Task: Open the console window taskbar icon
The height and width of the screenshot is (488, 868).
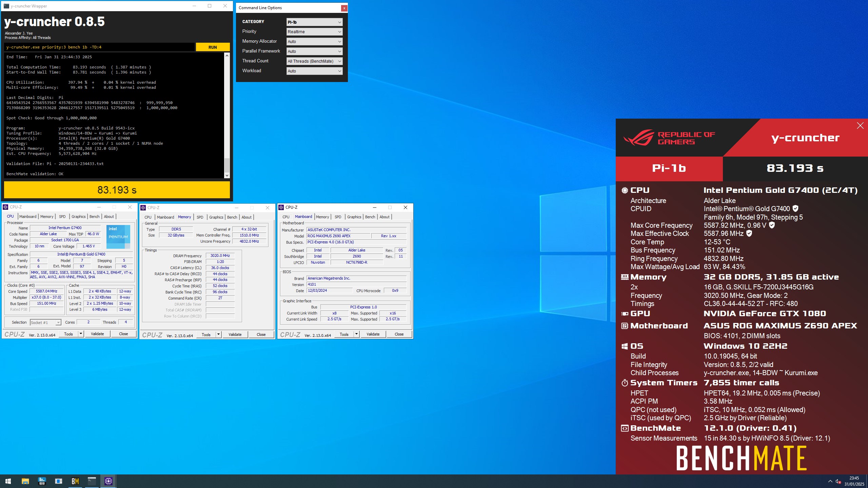Action: pos(92,481)
